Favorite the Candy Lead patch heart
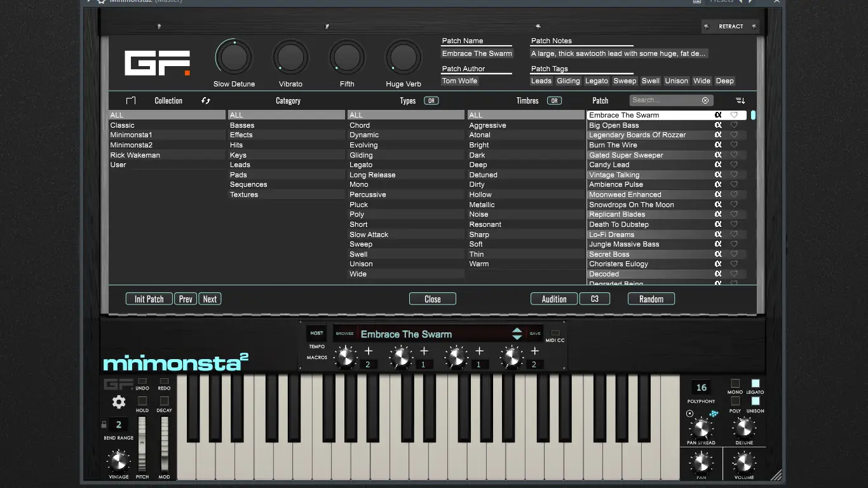 [x=734, y=165]
